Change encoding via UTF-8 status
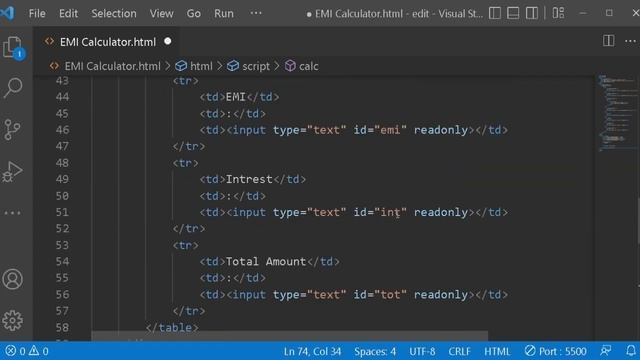 [x=422, y=351]
